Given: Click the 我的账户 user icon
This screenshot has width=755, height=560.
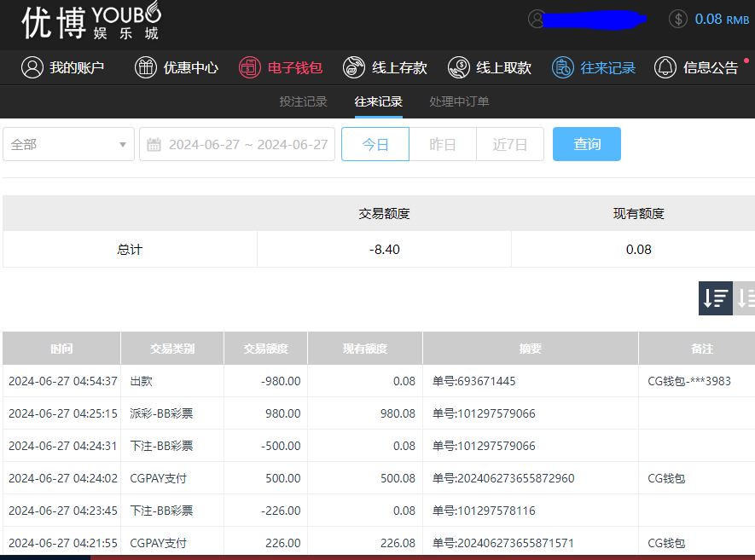Looking at the screenshot, I should point(32,67).
